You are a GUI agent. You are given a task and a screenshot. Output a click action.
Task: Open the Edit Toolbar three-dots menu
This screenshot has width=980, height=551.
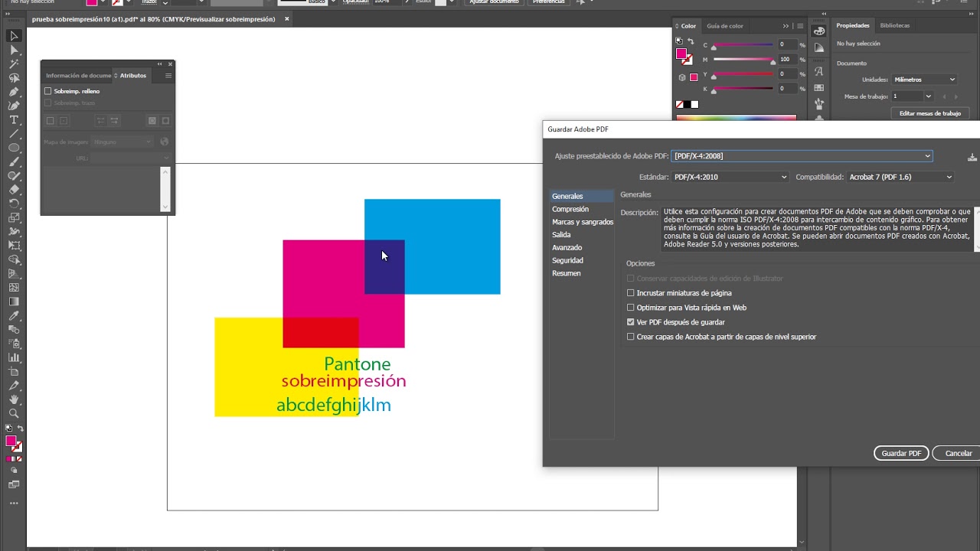pyautogui.click(x=14, y=503)
